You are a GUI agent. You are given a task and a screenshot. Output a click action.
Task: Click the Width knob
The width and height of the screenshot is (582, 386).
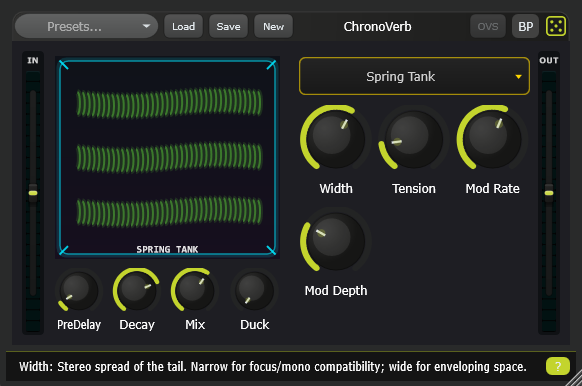pyautogui.click(x=335, y=138)
